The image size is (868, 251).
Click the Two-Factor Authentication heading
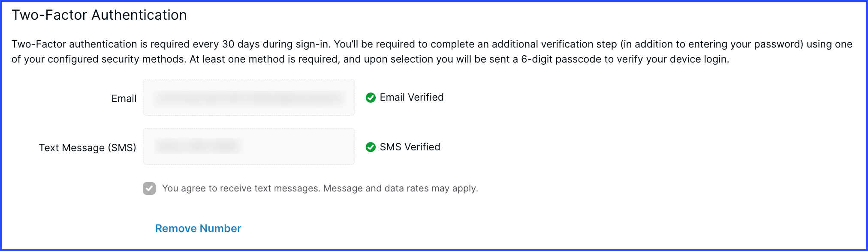tap(99, 15)
